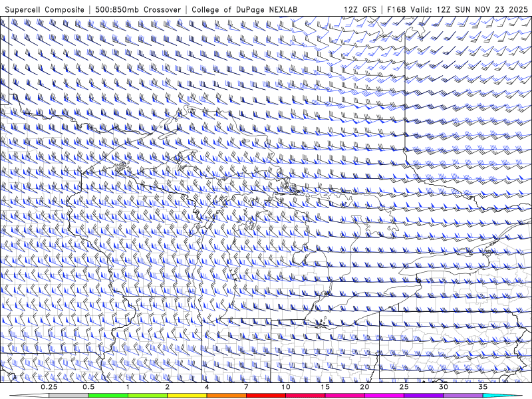Click the yellow-green legend segment between 1 and 2
532x399 pixels.
tap(148, 396)
